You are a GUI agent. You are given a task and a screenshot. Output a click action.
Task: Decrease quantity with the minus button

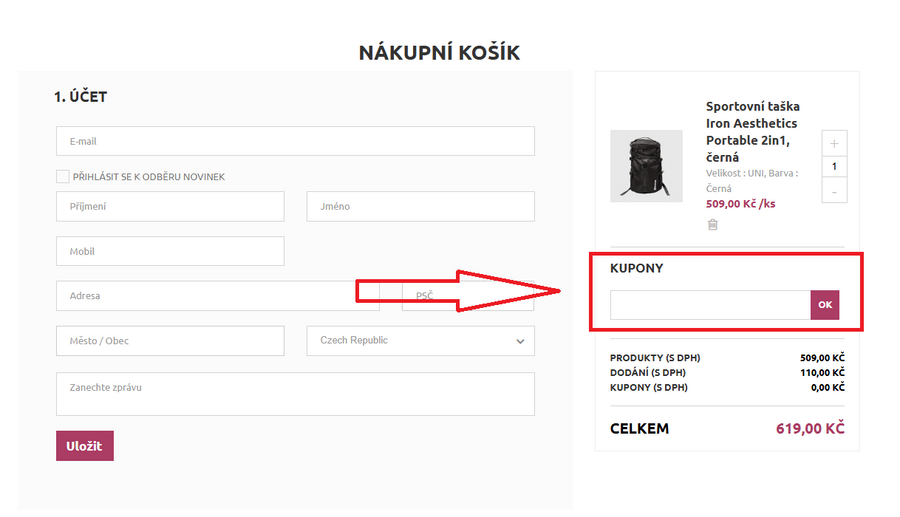click(x=834, y=191)
